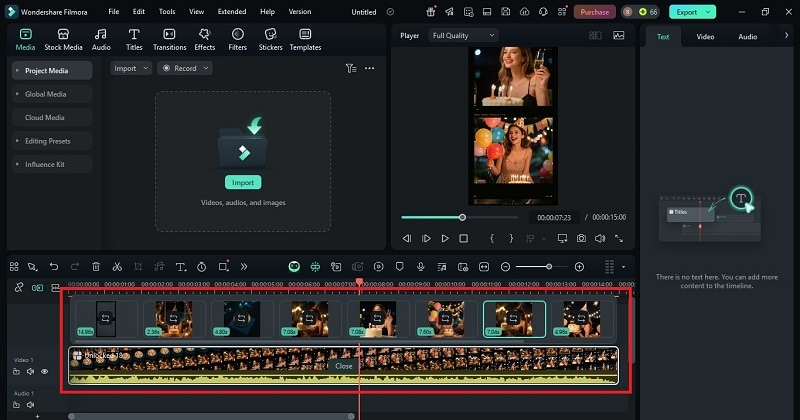Open the Record dropdown
The width and height of the screenshot is (800, 420).
(x=185, y=68)
